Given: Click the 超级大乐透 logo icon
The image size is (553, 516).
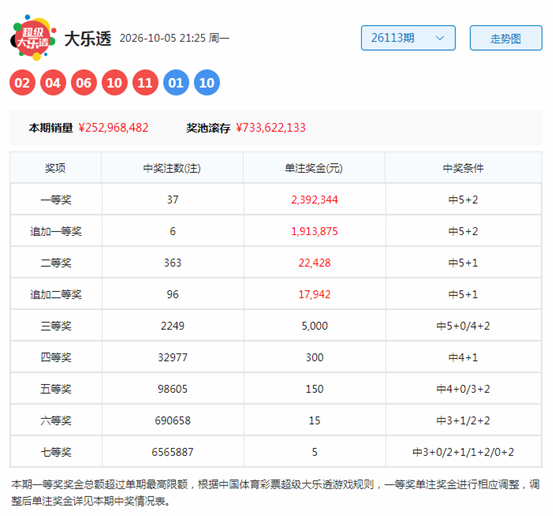Looking at the screenshot, I should (33, 37).
